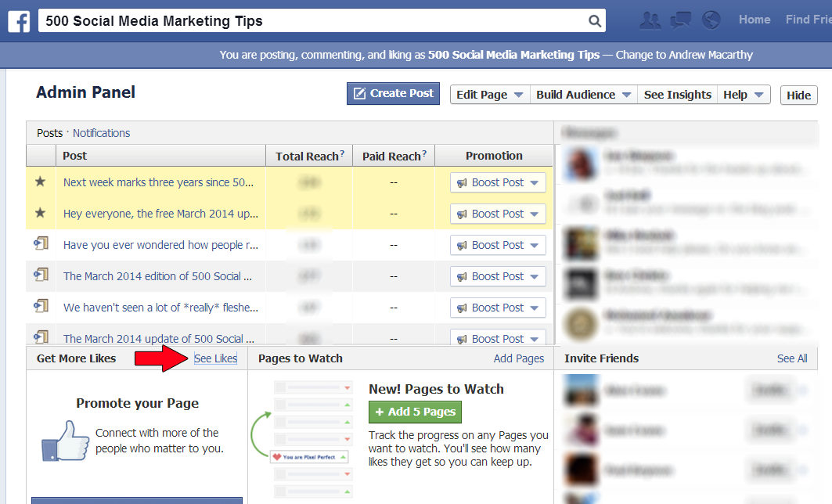Screen dimensions: 832x504
Task: Click the See Likes link
Action: pyautogui.click(x=215, y=358)
